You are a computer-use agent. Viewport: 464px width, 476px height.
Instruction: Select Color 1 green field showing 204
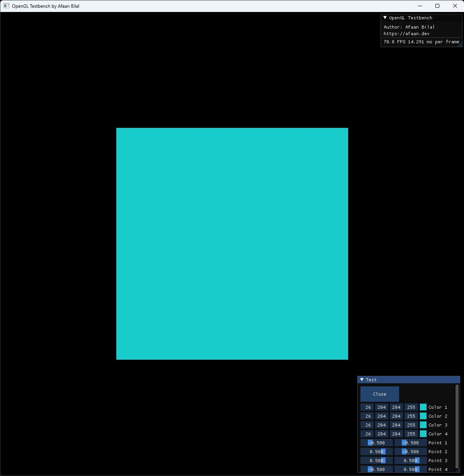(382, 407)
